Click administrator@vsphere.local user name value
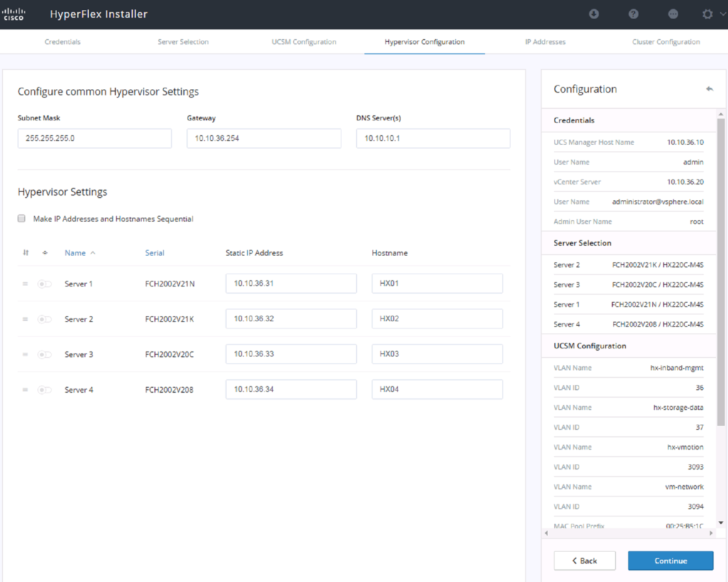 pyautogui.click(x=658, y=201)
